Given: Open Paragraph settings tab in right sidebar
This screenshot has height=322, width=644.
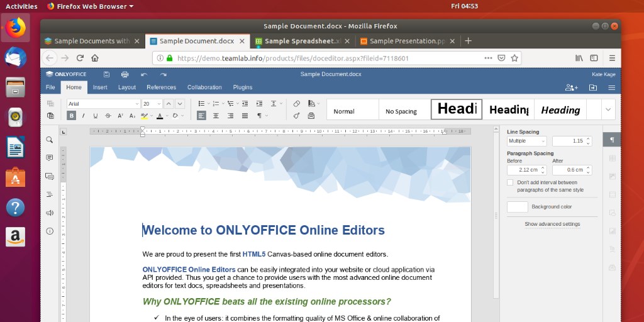Looking at the screenshot, I should (612, 140).
